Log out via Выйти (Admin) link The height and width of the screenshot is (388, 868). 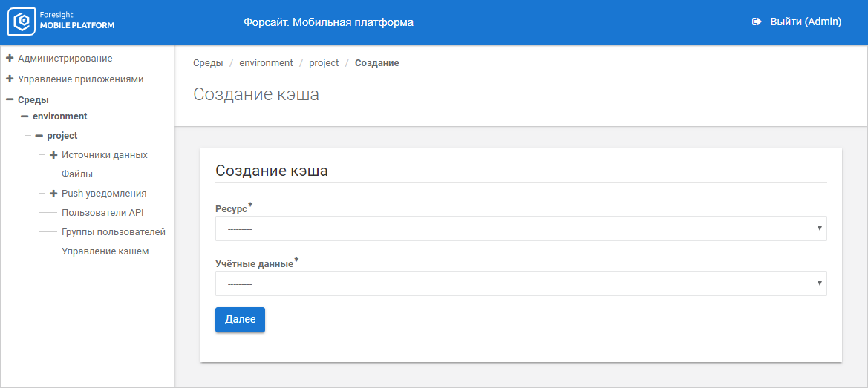805,22
